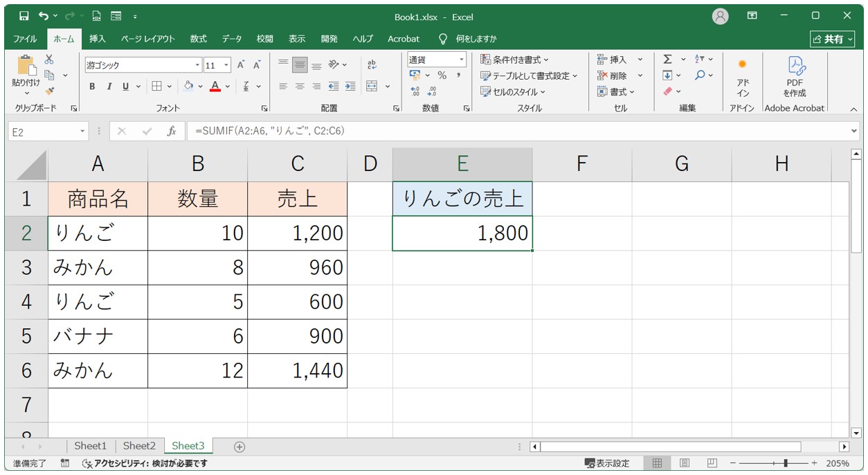Apply borders with the border grid icon
Viewport: 868px width, 475px height.
pos(156,87)
